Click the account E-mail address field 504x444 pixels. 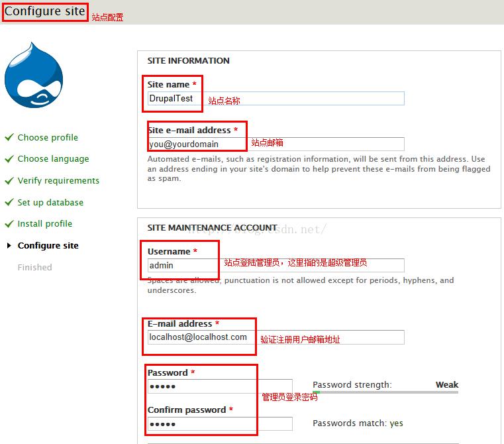(x=275, y=337)
